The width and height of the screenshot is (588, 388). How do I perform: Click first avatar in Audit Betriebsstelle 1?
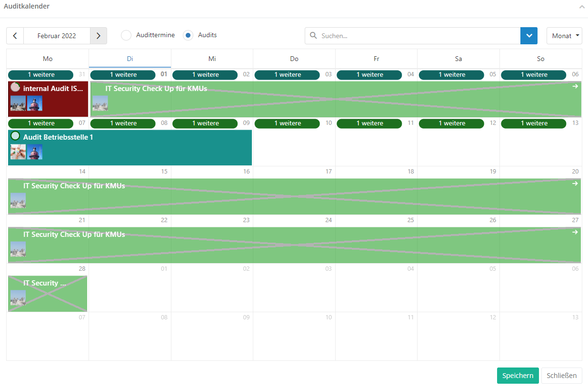(18, 152)
